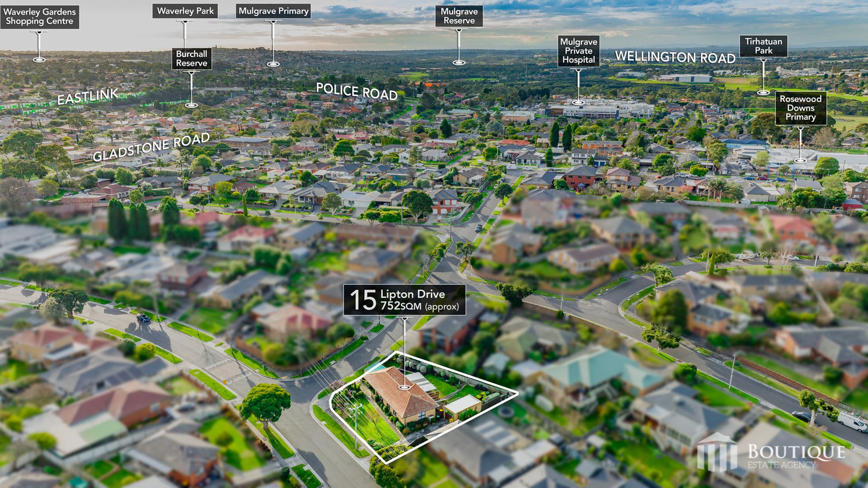This screenshot has width=868, height=488.
Task: Click the Tirhatuan Park label
Action: (x=763, y=46)
